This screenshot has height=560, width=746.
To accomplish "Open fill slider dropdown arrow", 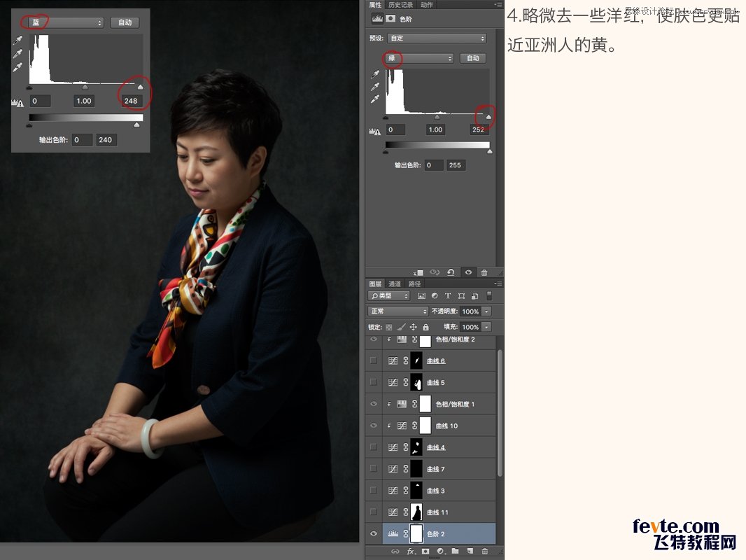I will click(486, 328).
